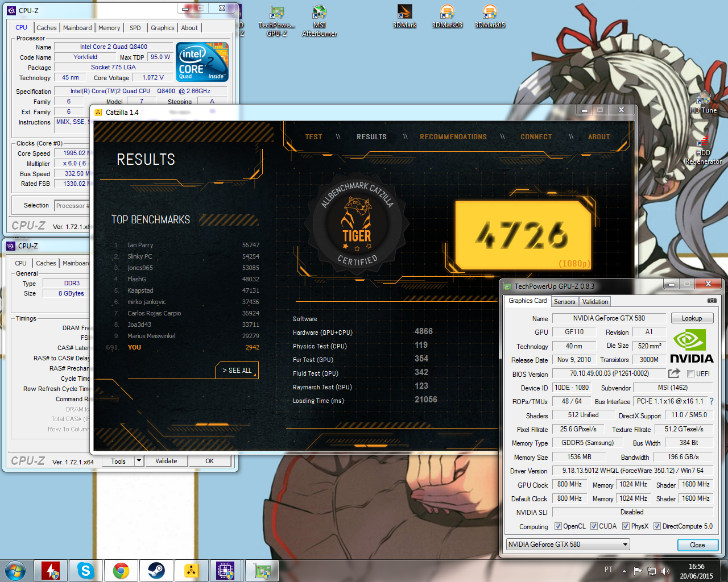Click the PT language indicator in tray
The image size is (728, 582).
tap(609, 569)
